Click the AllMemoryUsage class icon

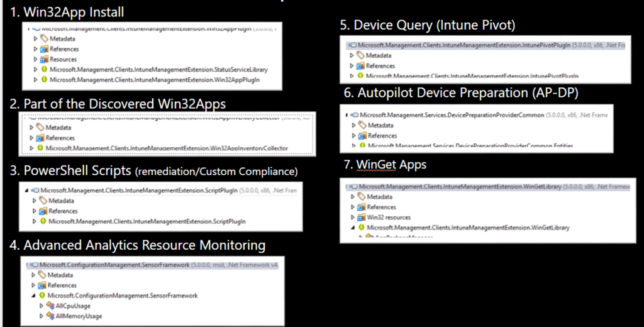50,316
